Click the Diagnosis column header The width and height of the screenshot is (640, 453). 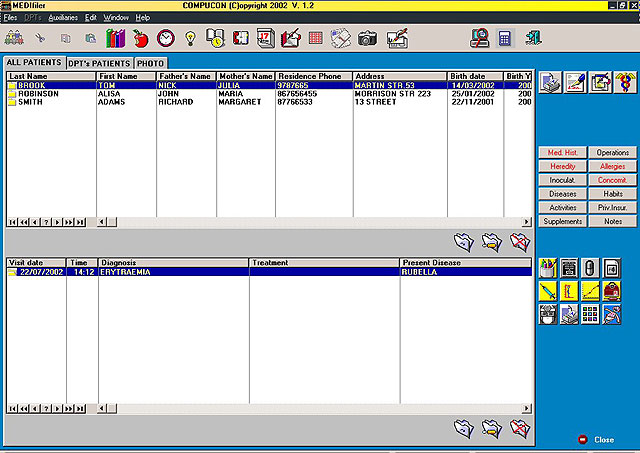tap(173, 262)
